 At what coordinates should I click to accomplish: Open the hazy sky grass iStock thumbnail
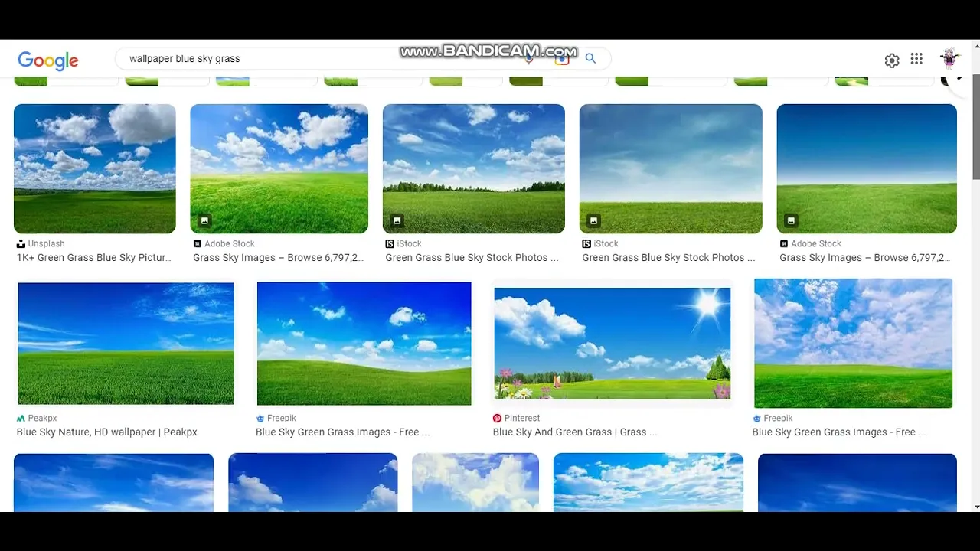(671, 168)
